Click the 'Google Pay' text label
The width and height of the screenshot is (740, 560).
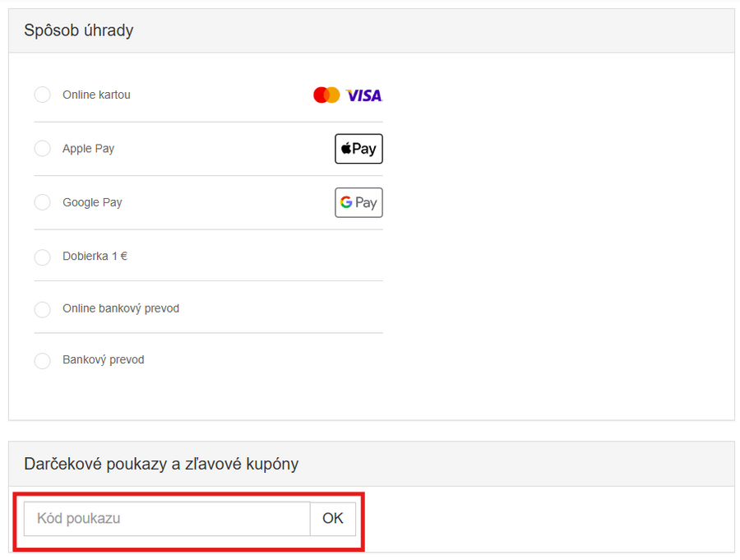92,202
